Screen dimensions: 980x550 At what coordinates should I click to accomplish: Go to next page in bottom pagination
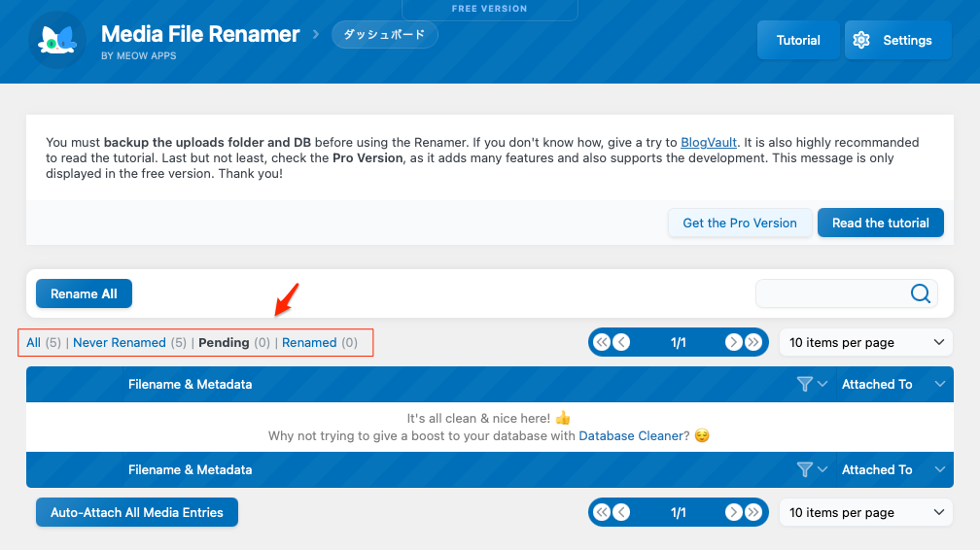734,512
